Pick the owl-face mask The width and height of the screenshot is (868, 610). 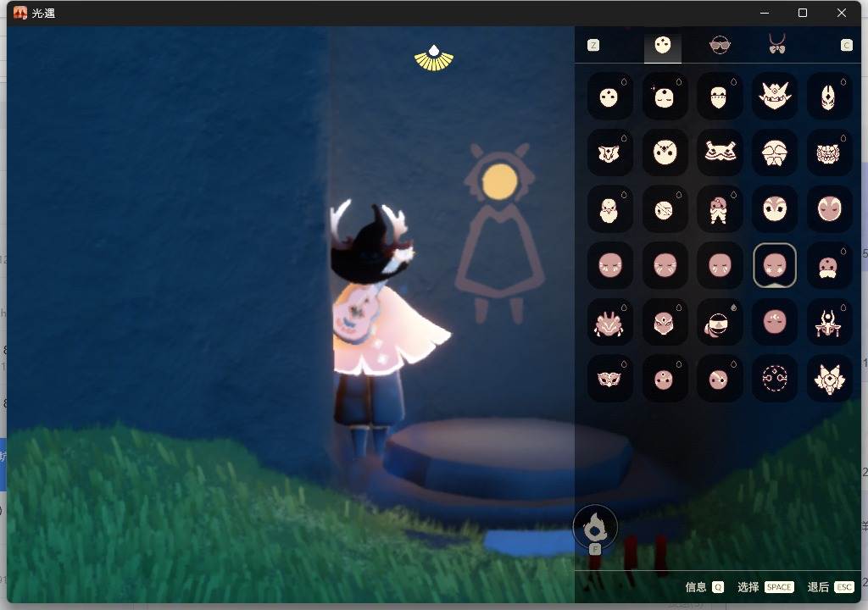pos(774,209)
